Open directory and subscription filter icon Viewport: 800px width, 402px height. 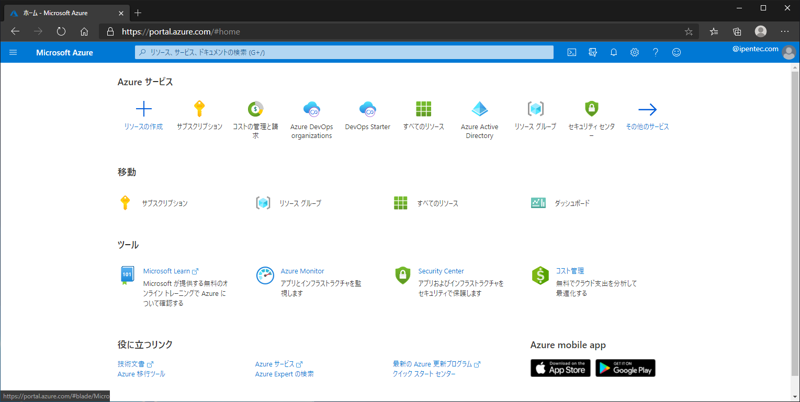click(x=593, y=53)
